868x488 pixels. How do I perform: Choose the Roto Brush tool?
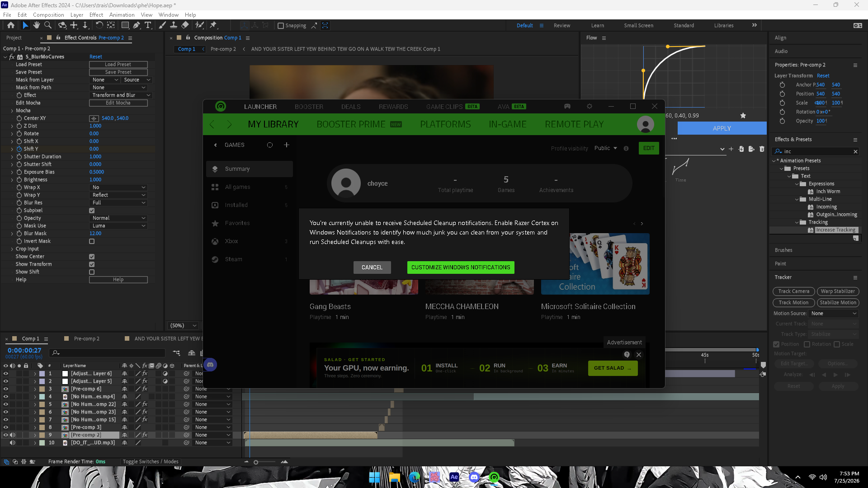pos(199,25)
